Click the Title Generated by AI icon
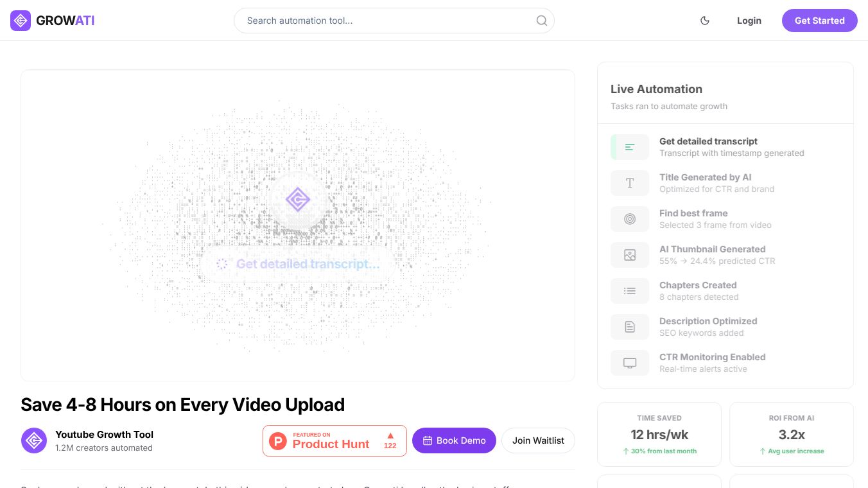868x488 pixels. click(x=630, y=183)
